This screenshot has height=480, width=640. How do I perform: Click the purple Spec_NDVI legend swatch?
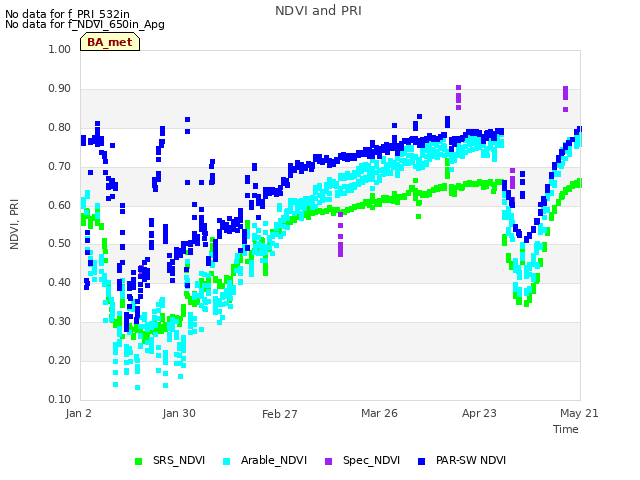tap(329, 461)
